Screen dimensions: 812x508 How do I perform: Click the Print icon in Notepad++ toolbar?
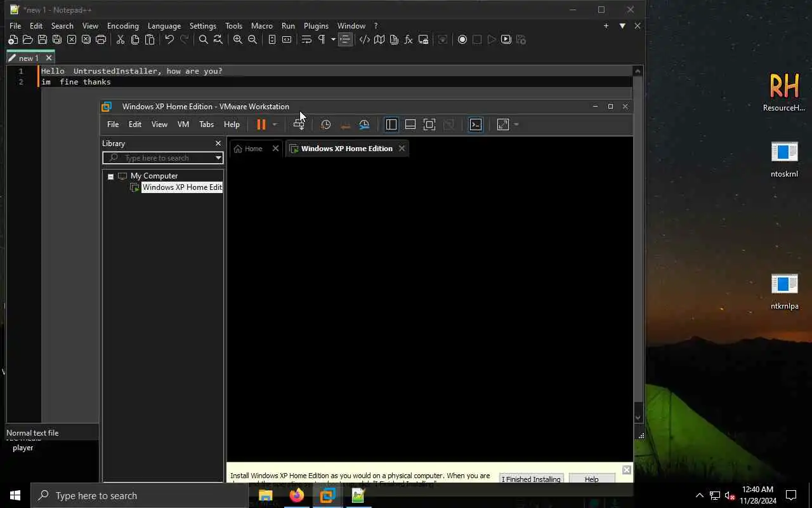point(101,39)
